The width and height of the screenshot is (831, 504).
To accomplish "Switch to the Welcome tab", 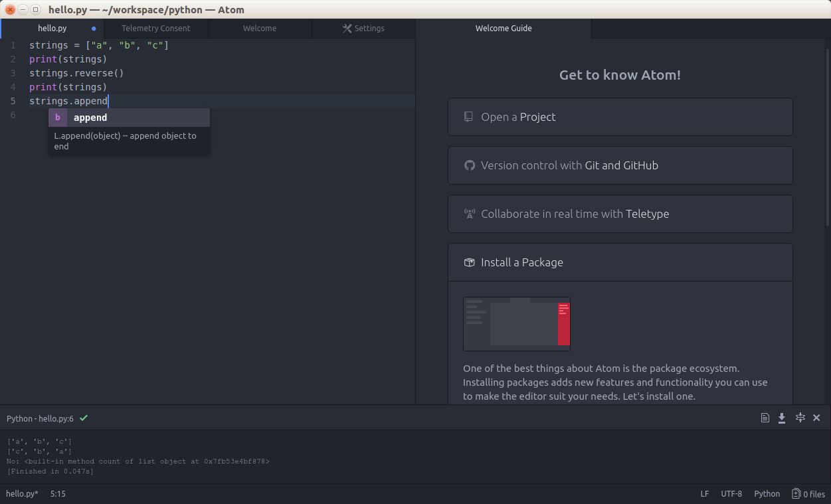I will coord(259,29).
